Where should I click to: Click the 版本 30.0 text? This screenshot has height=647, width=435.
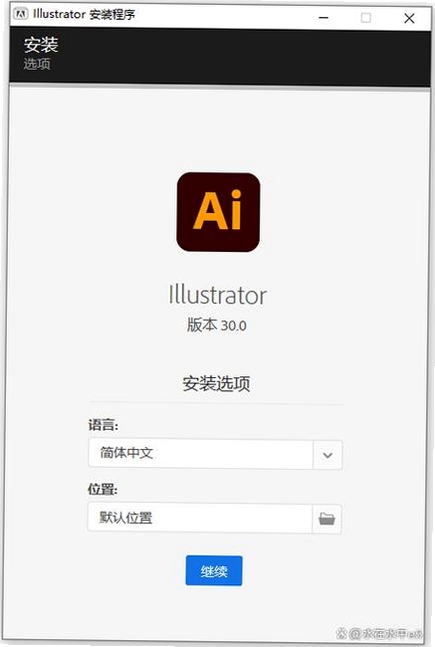pyautogui.click(x=217, y=325)
